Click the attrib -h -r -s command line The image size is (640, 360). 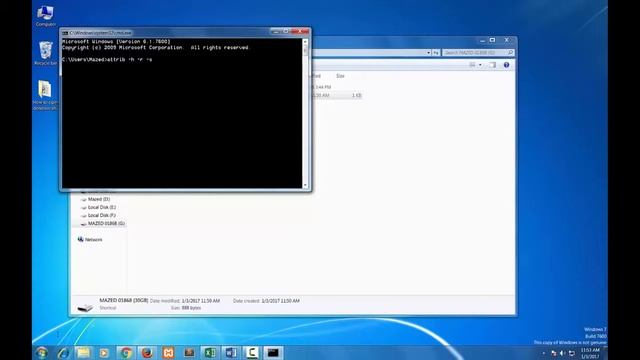[107, 60]
